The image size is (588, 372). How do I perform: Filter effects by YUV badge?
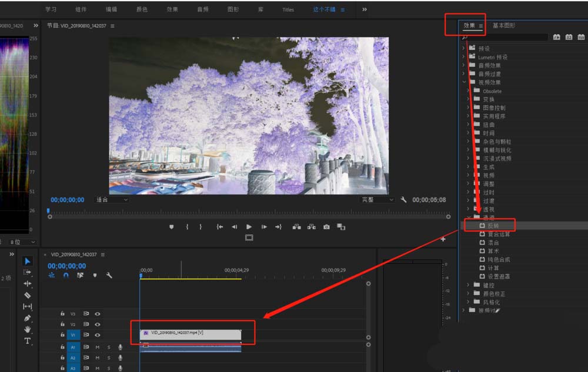[x=581, y=37]
